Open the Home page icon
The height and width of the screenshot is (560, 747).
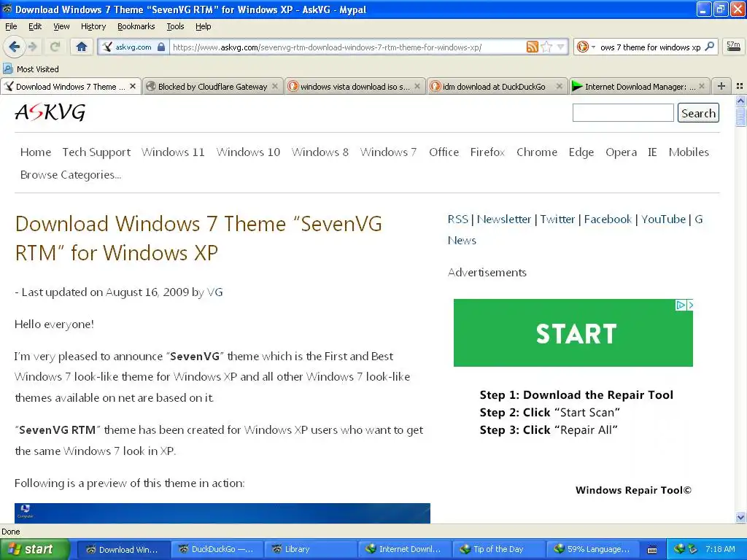(x=82, y=47)
